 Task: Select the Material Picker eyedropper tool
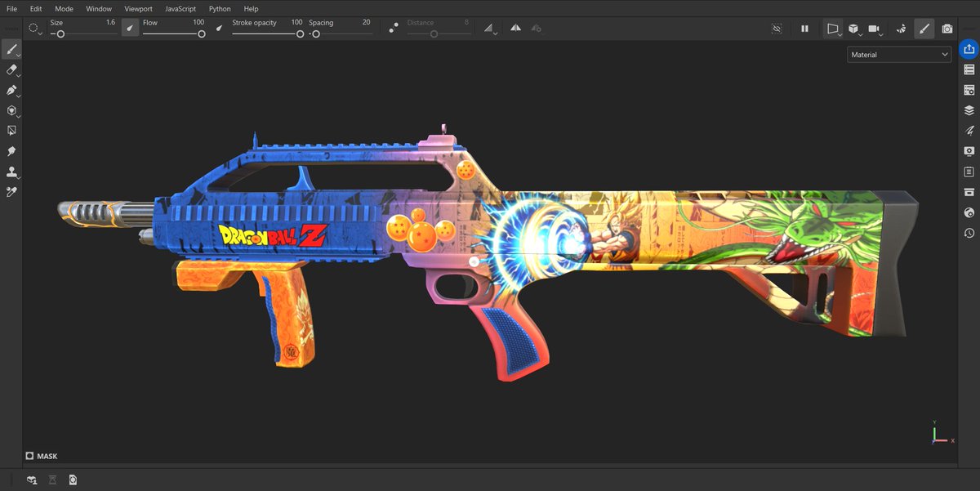[x=11, y=192]
